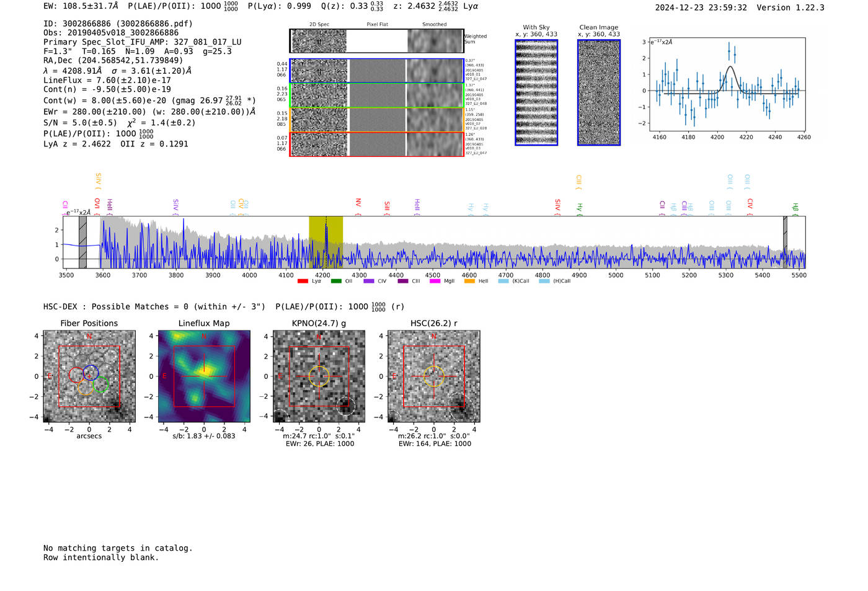
Task: Click the red OVI line marker label
Action: coord(97,205)
